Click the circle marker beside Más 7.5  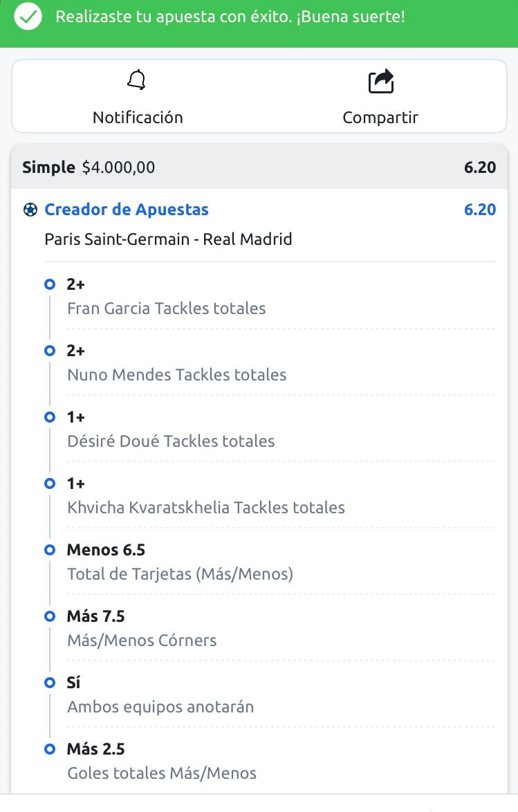point(50,616)
